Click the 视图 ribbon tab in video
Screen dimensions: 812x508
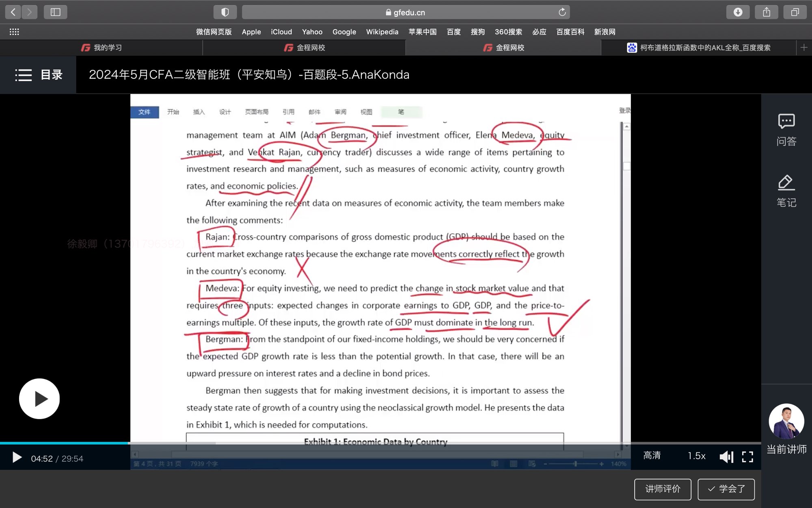coord(366,112)
